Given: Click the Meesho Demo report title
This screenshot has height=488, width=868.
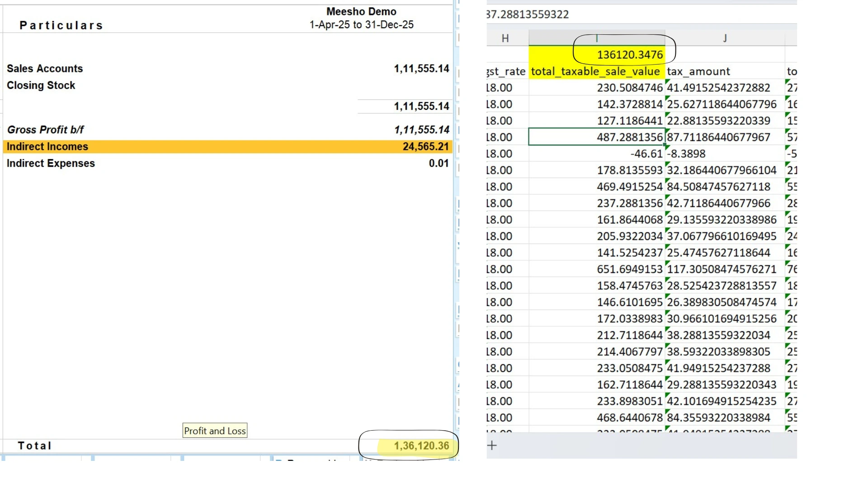Looking at the screenshot, I should coord(361,11).
